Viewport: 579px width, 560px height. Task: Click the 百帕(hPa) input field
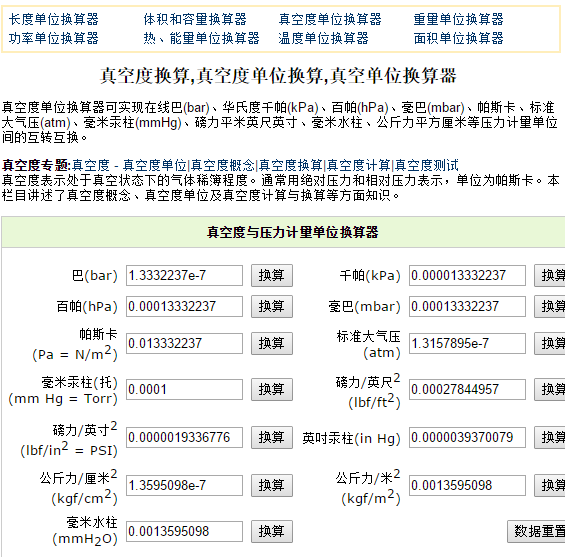point(184,306)
